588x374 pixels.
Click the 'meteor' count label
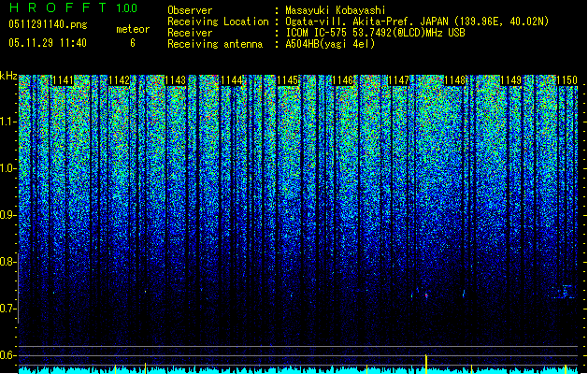click(133, 29)
